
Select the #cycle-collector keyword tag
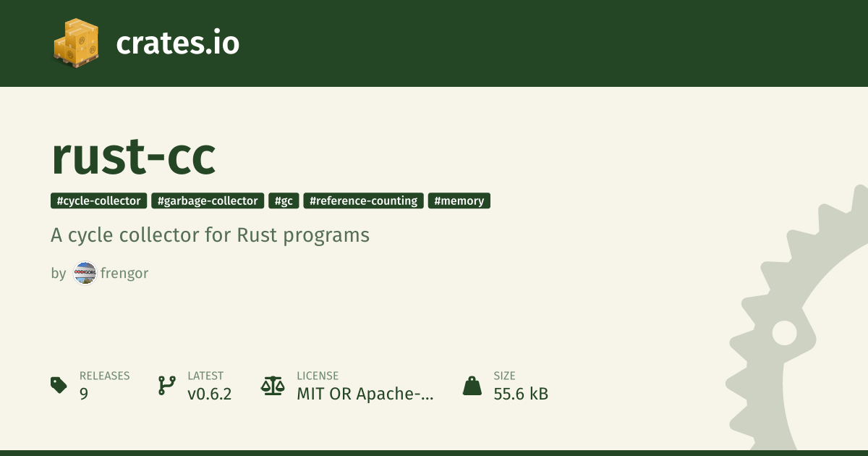click(99, 200)
